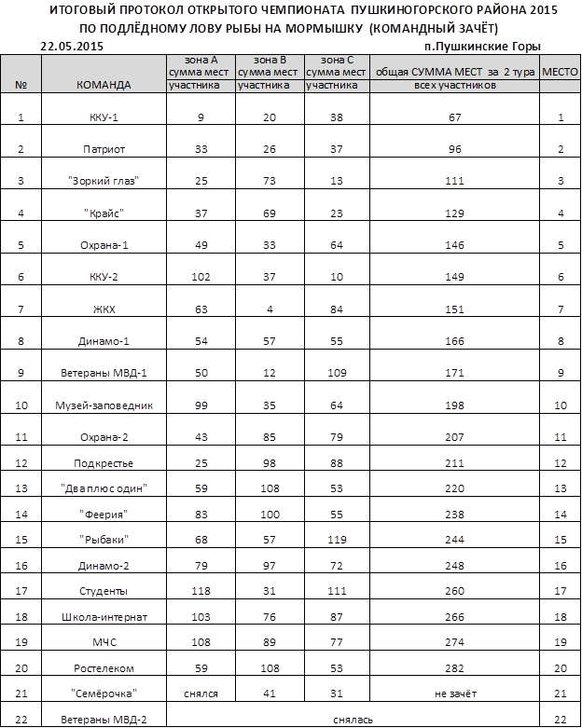Click the team cell "Ветераны МВД-2"
The width and height of the screenshot is (582, 728).
tap(104, 715)
